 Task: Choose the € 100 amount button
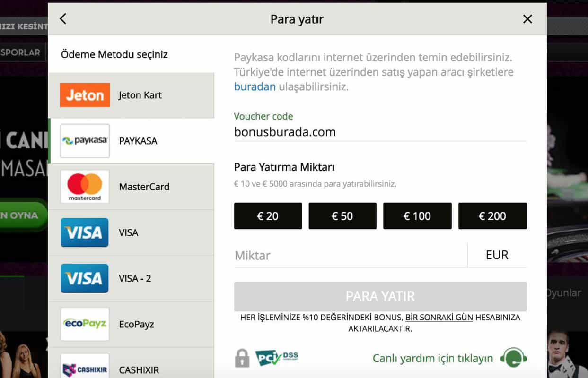tap(417, 216)
